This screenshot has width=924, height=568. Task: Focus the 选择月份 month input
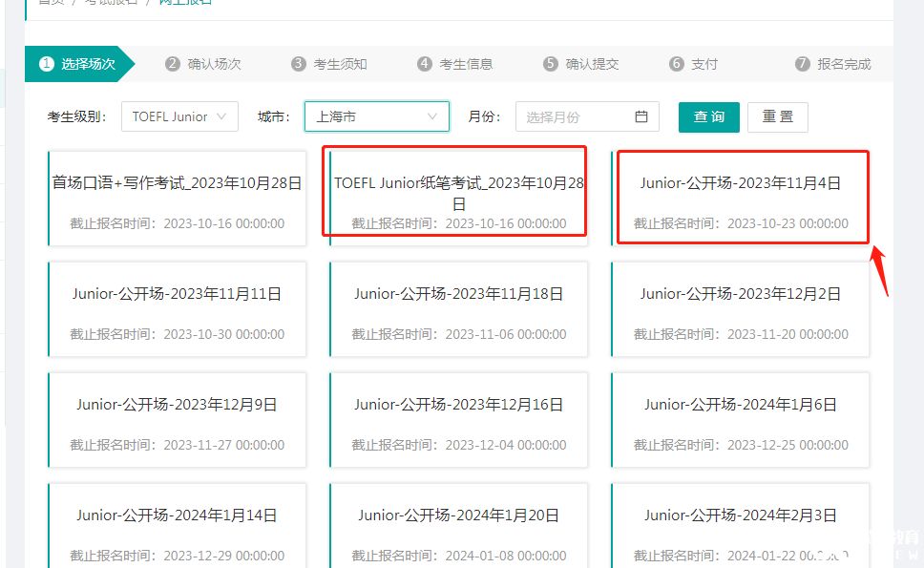587,116
